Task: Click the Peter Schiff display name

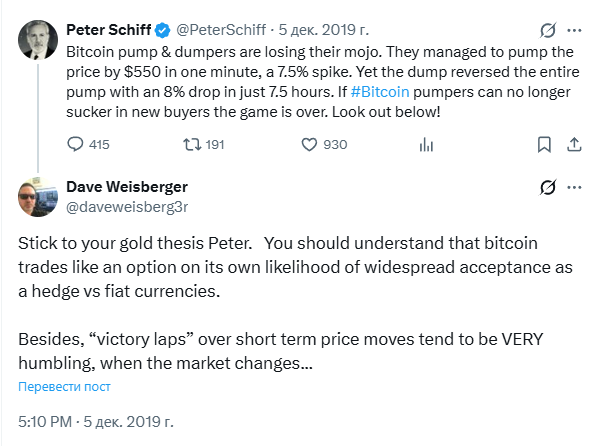Action: (109, 30)
